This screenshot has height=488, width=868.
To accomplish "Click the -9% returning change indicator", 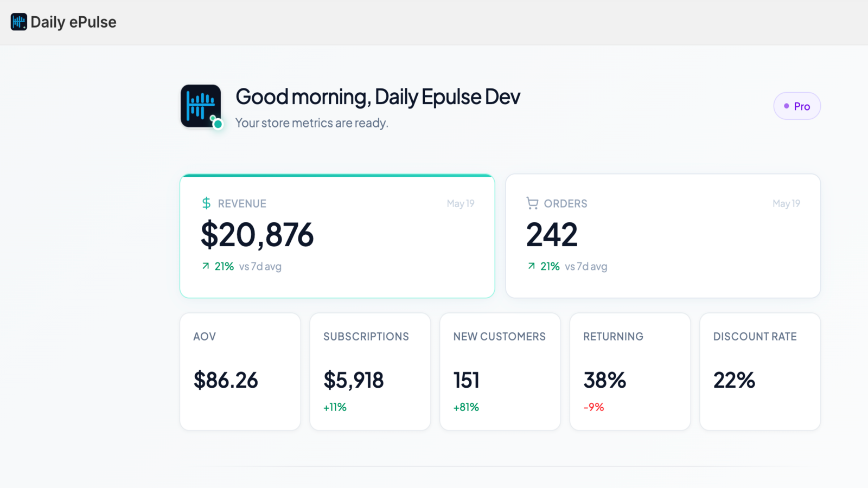I will coord(593,407).
